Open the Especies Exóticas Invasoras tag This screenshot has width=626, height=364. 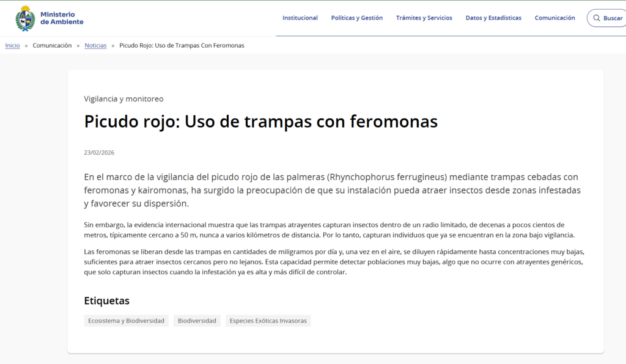point(268,321)
